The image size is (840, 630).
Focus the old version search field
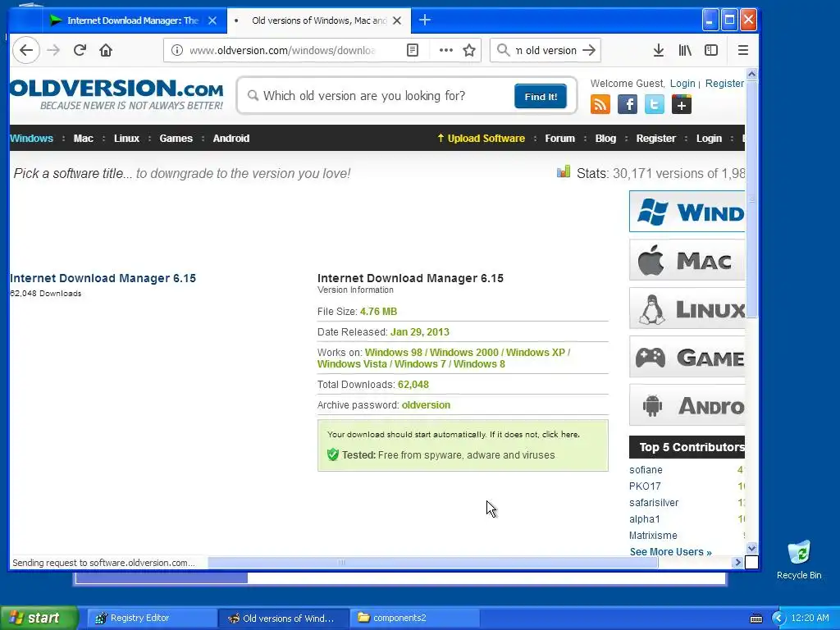point(377,96)
